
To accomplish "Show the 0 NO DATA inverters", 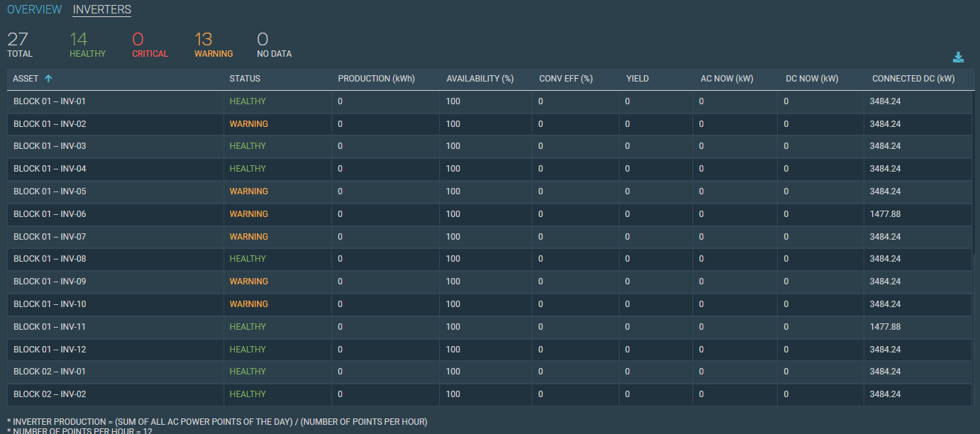I will click(x=274, y=45).
